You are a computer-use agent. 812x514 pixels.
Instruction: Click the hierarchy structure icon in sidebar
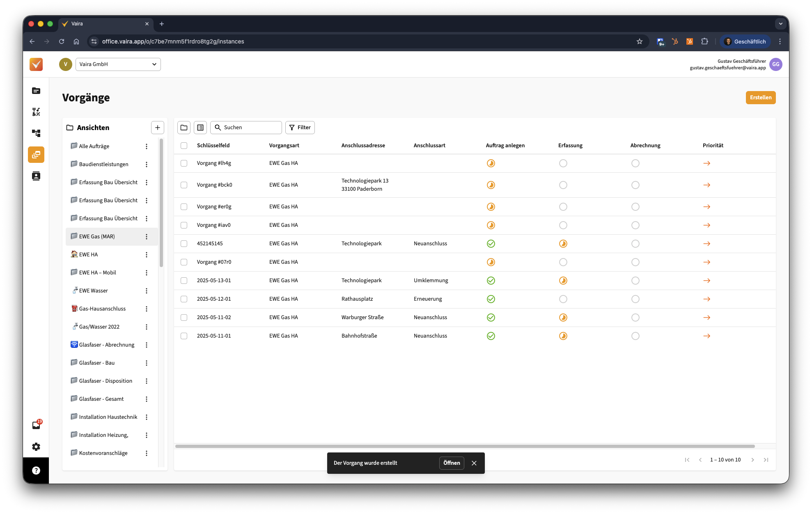click(x=36, y=133)
